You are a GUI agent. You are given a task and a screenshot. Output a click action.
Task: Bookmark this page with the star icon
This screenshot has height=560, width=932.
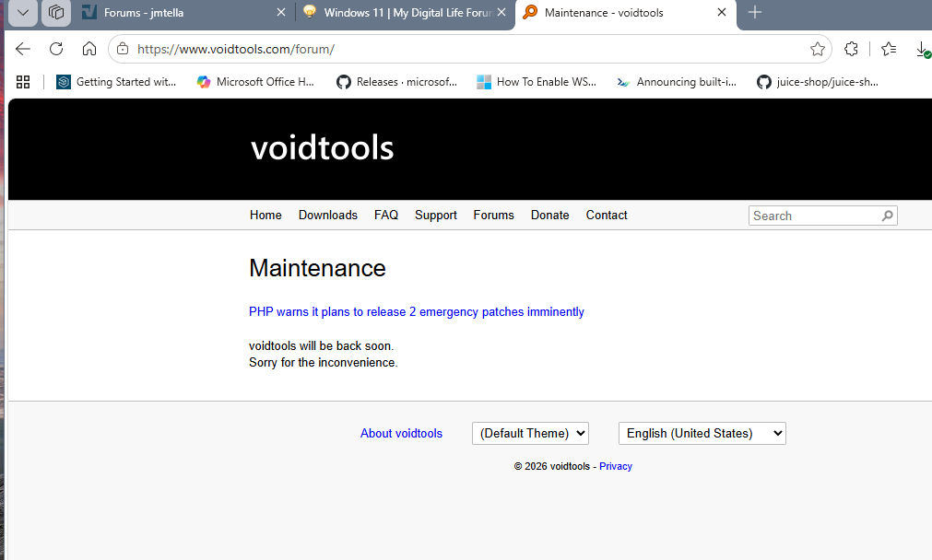pos(818,49)
